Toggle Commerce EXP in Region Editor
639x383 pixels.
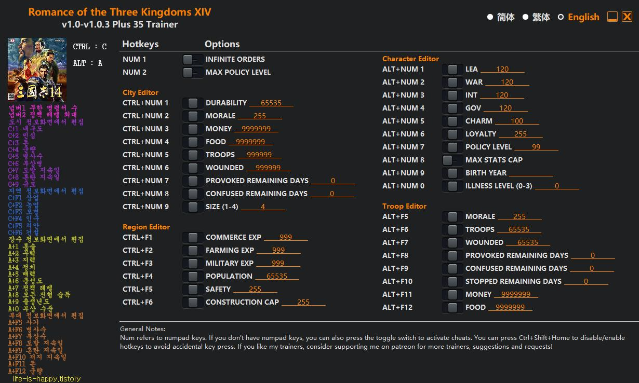pyautogui.click(x=192, y=237)
